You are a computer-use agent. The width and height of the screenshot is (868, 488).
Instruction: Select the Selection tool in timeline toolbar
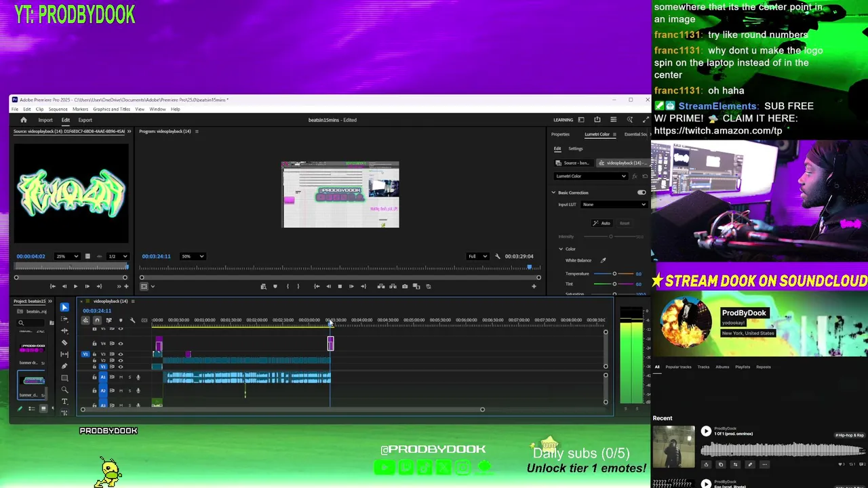(64, 307)
